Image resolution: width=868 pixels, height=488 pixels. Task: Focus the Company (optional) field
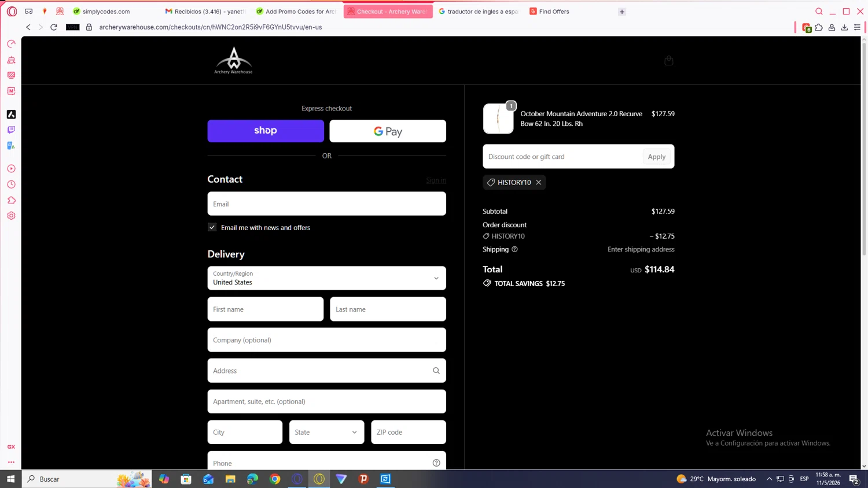tap(326, 340)
